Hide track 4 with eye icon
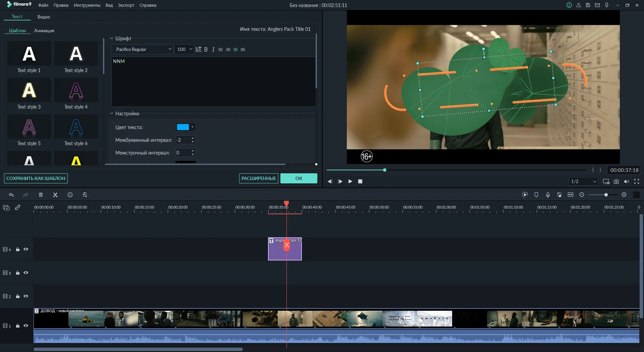Viewport: 644px width, 352px height. click(26, 249)
